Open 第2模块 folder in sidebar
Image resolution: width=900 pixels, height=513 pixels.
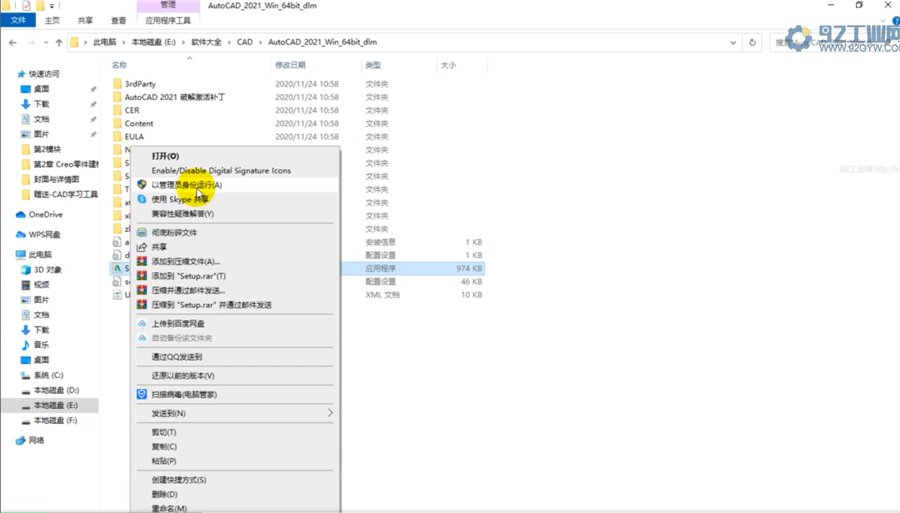click(x=47, y=149)
